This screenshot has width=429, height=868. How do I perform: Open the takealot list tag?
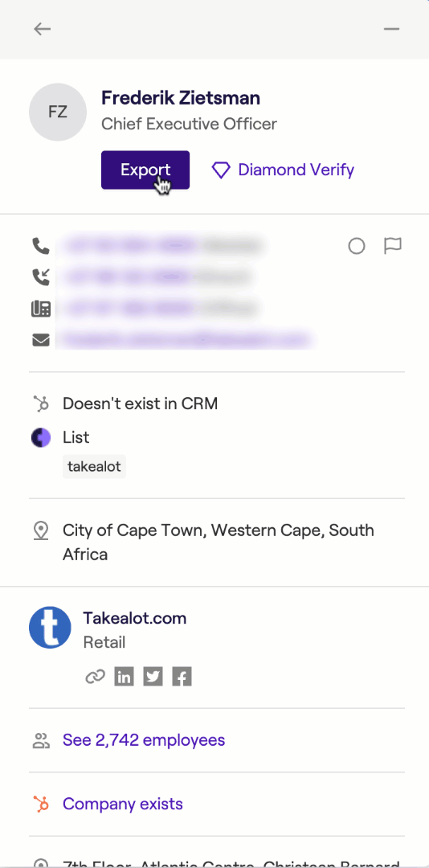[x=94, y=467]
